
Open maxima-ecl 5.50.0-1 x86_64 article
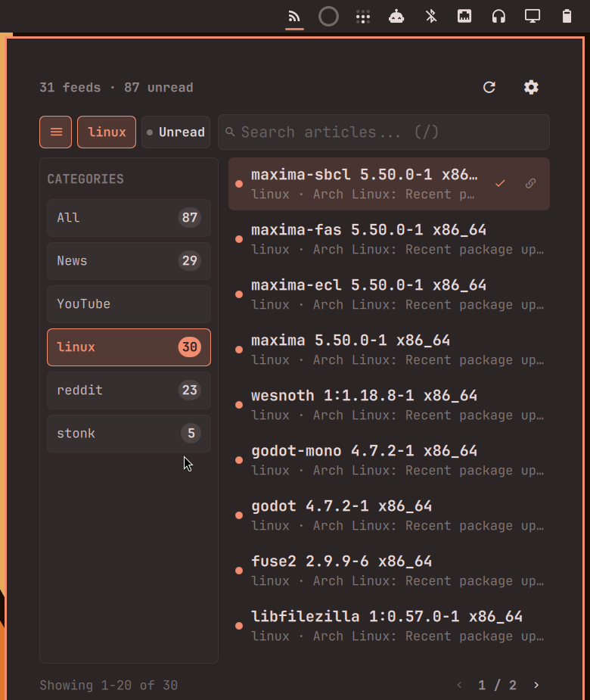coord(389,294)
